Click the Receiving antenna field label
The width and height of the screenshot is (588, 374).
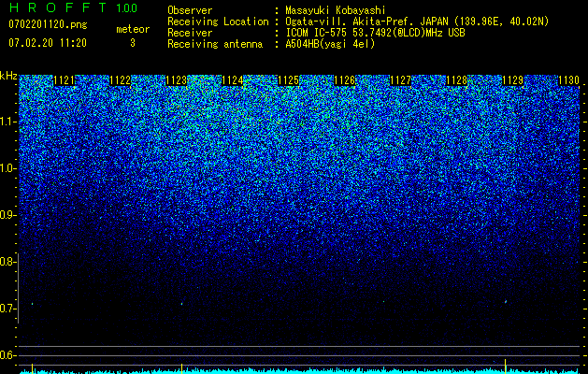pos(215,44)
